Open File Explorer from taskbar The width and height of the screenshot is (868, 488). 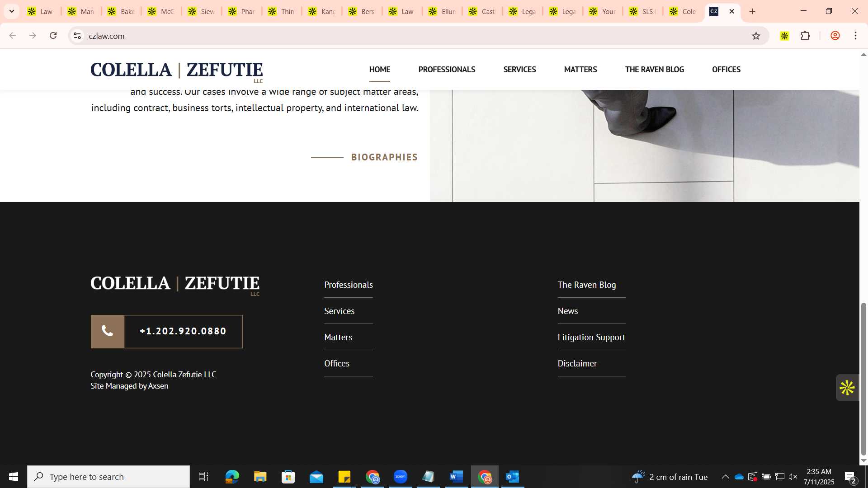coord(260,477)
